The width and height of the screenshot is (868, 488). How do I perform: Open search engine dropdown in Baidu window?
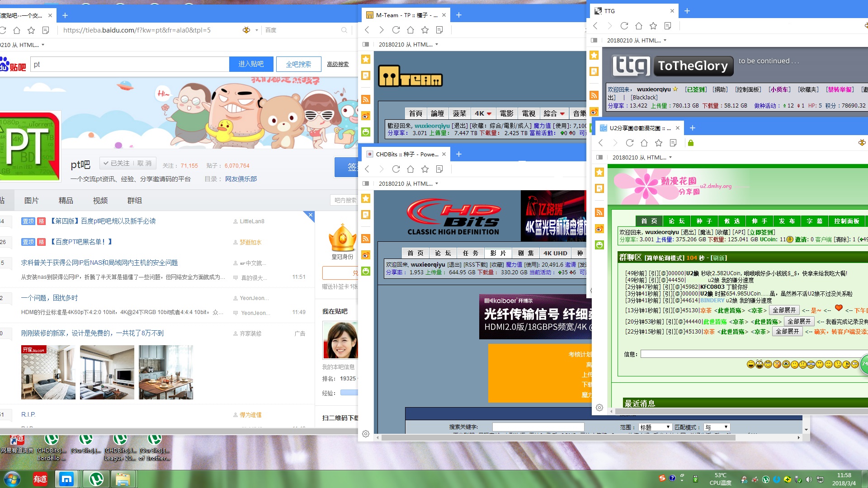(x=256, y=30)
